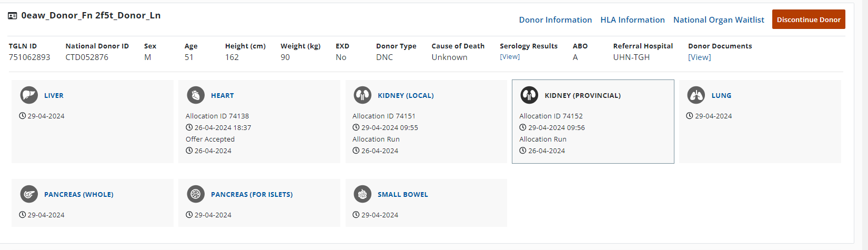Screen dimensions: 868x250
Task: Select the Kidney (Local) icon
Action: tap(362, 95)
